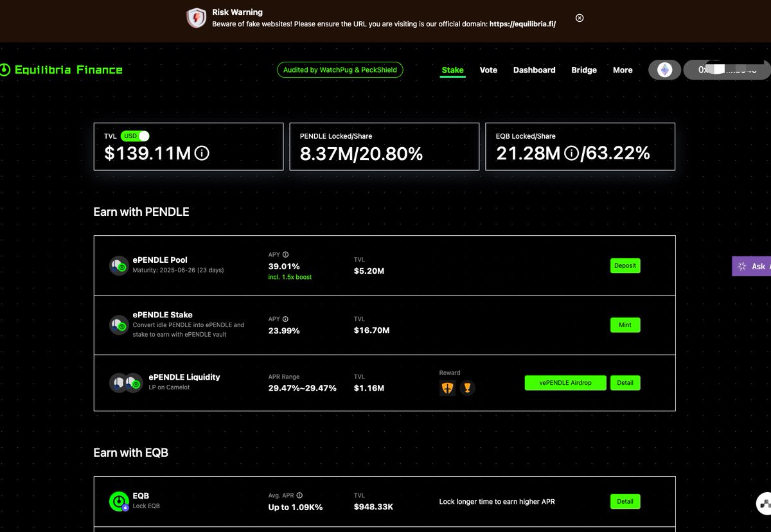Click the trophy reward icon

point(468,387)
